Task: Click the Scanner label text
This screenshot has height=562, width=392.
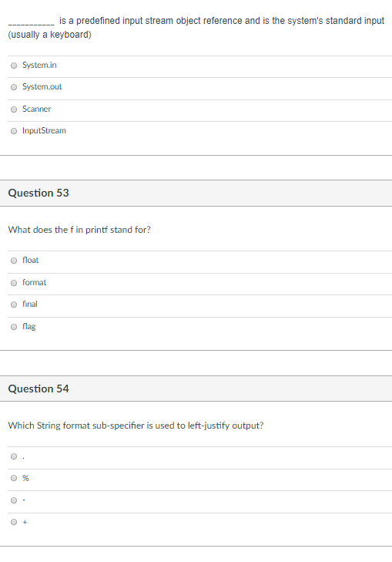Action: coord(36,109)
